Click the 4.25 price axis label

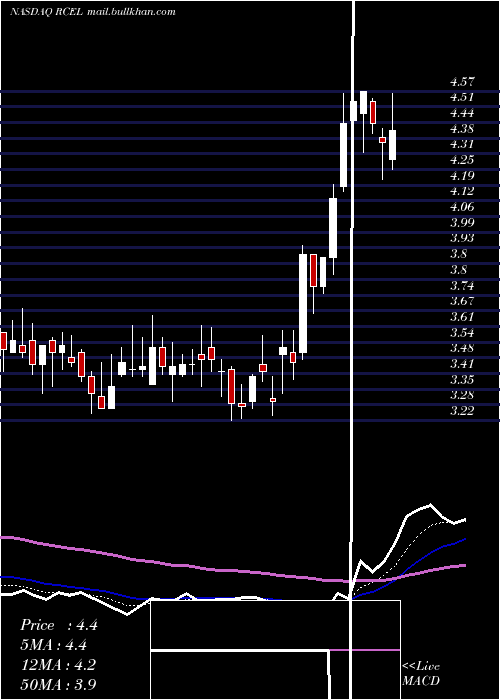pyautogui.click(x=462, y=160)
